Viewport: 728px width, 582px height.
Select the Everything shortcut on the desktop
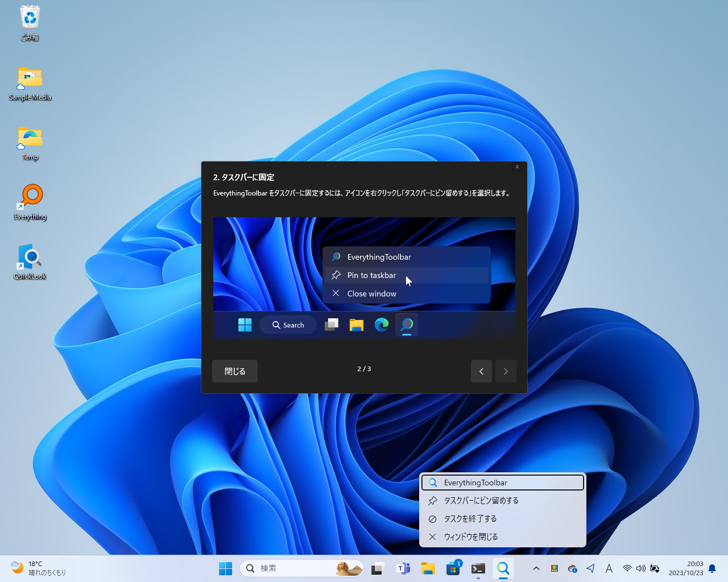30,203
